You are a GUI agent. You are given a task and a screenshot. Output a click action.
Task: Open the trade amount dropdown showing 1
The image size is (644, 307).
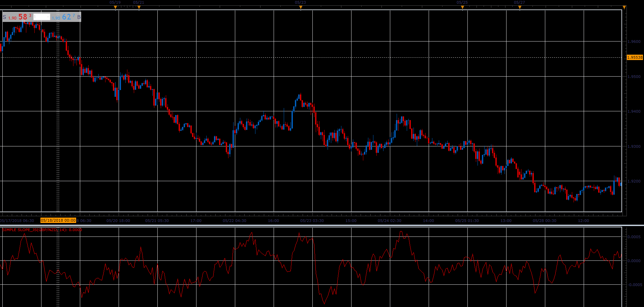tap(42, 17)
